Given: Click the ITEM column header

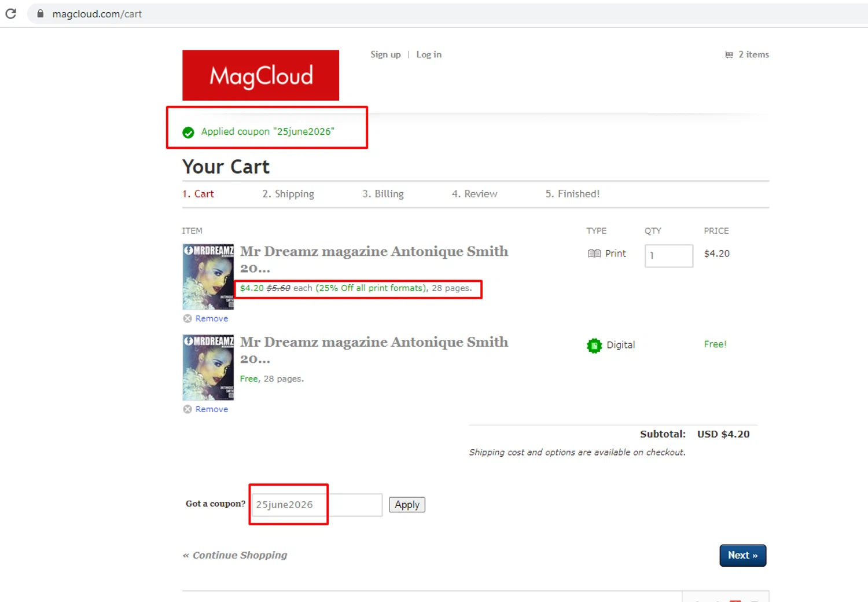Looking at the screenshot, I should point(192,230).
